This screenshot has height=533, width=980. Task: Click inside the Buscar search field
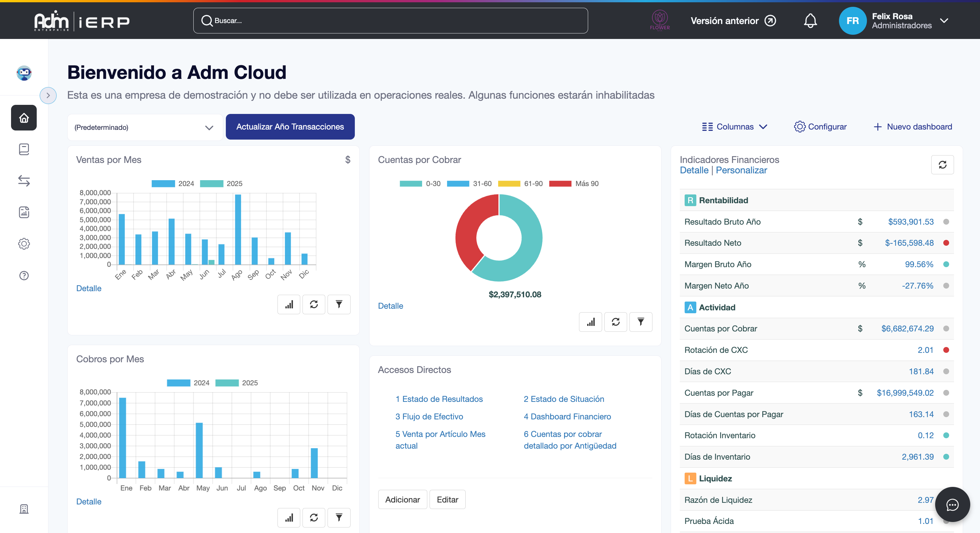click(x=390, y=20)
